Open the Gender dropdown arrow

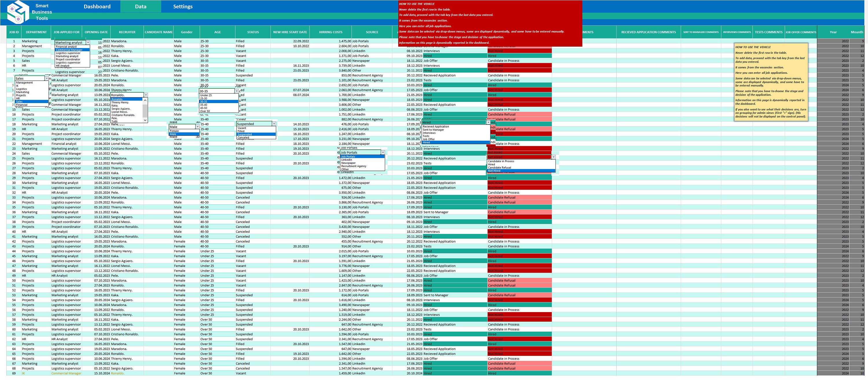click(x=198, y=127)
